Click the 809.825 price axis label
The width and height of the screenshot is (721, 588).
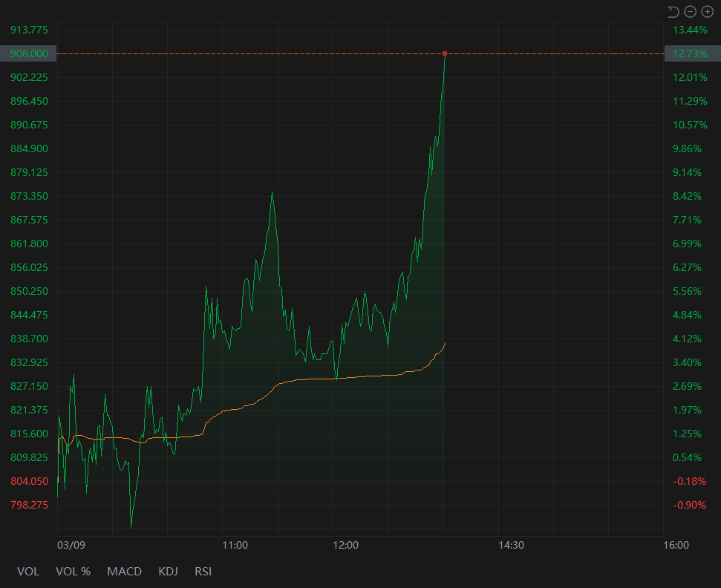(29, 457)
